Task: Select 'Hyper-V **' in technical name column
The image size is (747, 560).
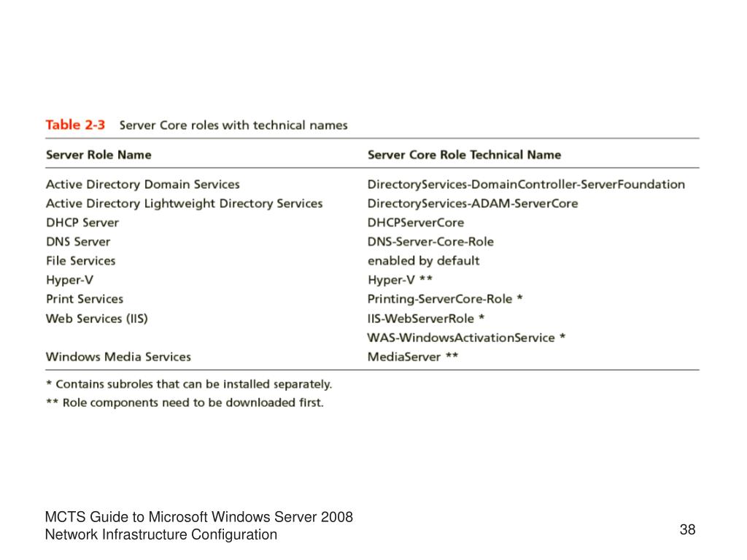Action: point(400,280)
